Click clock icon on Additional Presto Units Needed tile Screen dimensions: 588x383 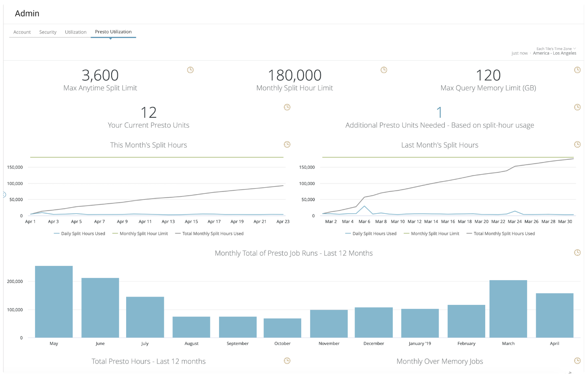[x=577, y=107]
